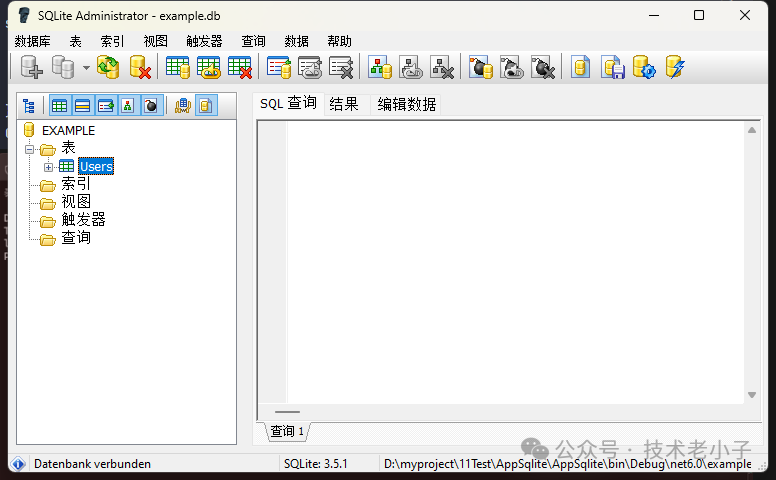
Task: Click the grayed delete trigger icon
Action: coord(543,67)
